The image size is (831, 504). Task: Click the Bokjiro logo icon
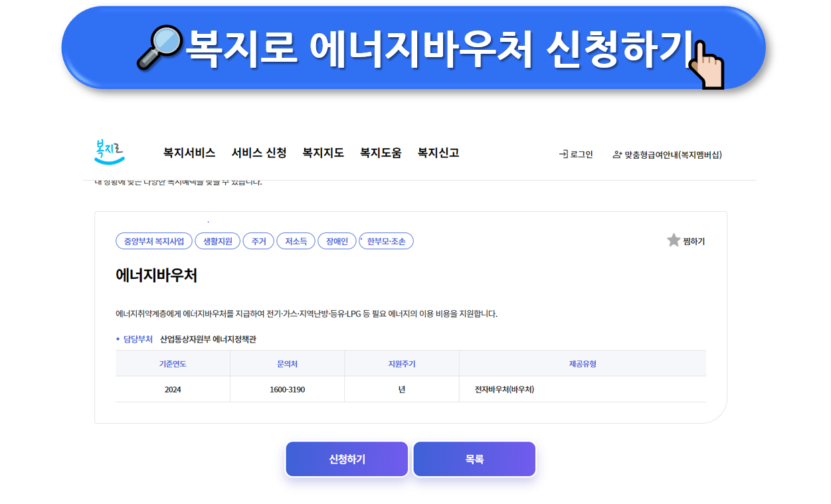tap(109, 152)
